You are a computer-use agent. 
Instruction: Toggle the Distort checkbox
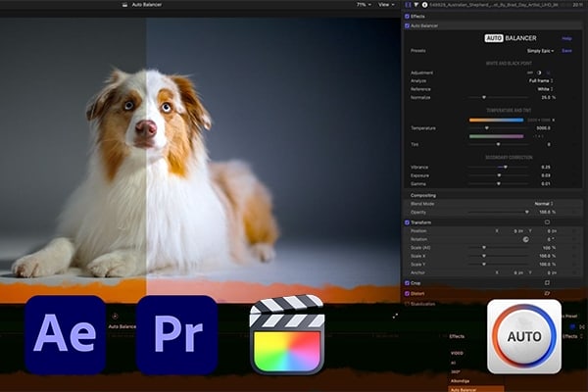click(407, 294)
